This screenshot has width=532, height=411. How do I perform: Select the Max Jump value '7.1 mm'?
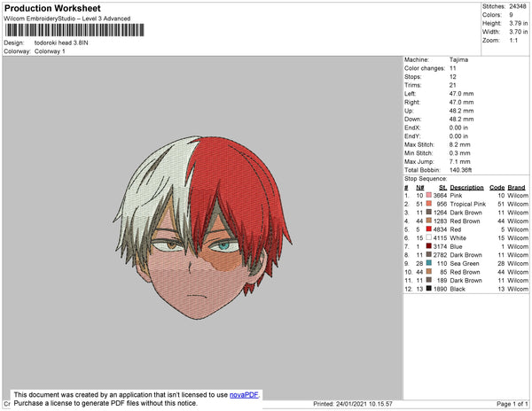click(459, 161)
